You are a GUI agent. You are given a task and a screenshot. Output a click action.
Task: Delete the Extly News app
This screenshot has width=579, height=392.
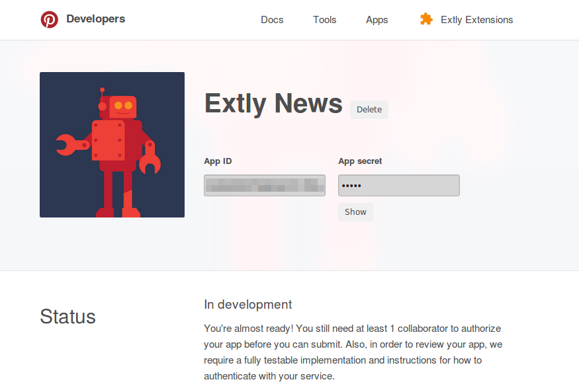click(x=369, y=110)
